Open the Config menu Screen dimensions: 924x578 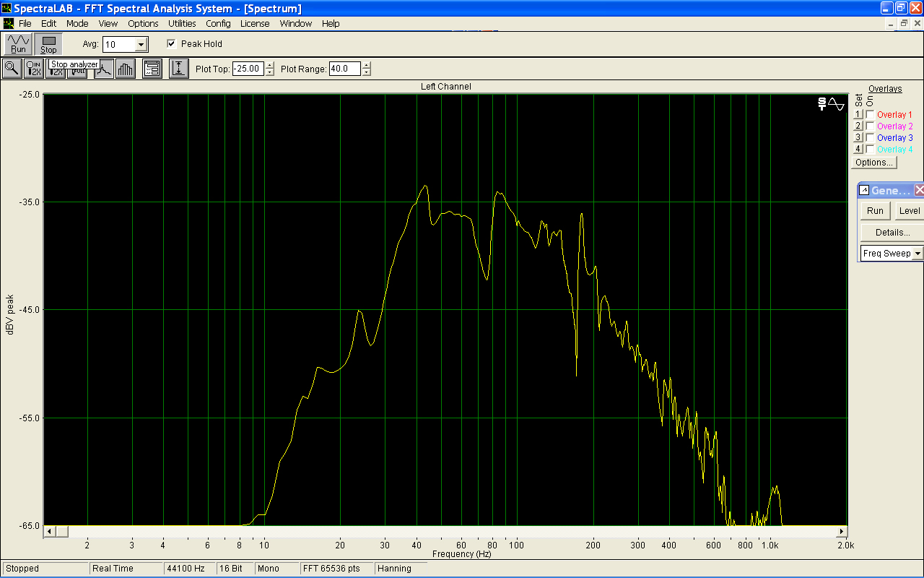tap(218, 23)
